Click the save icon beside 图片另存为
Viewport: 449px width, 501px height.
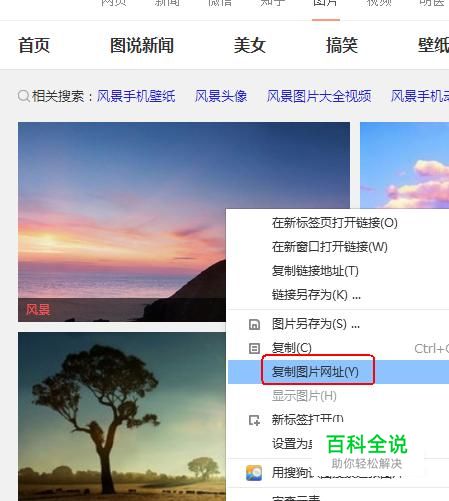click(254, 324)
